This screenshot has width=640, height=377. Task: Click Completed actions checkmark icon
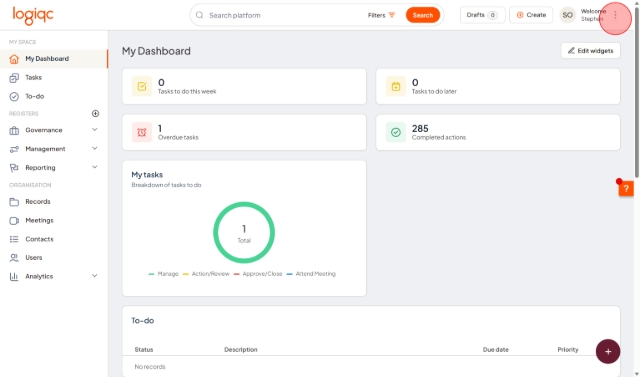coord(396,132)
